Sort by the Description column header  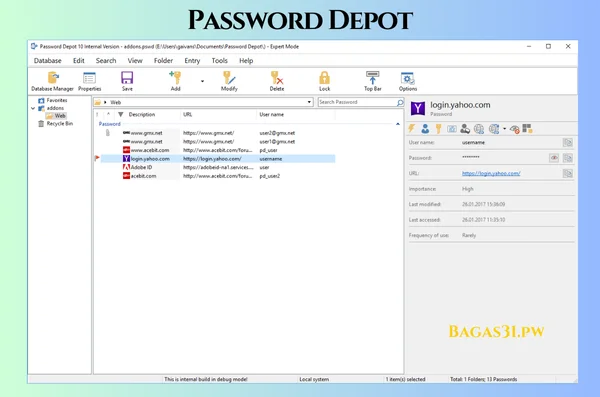coord(142,114)
